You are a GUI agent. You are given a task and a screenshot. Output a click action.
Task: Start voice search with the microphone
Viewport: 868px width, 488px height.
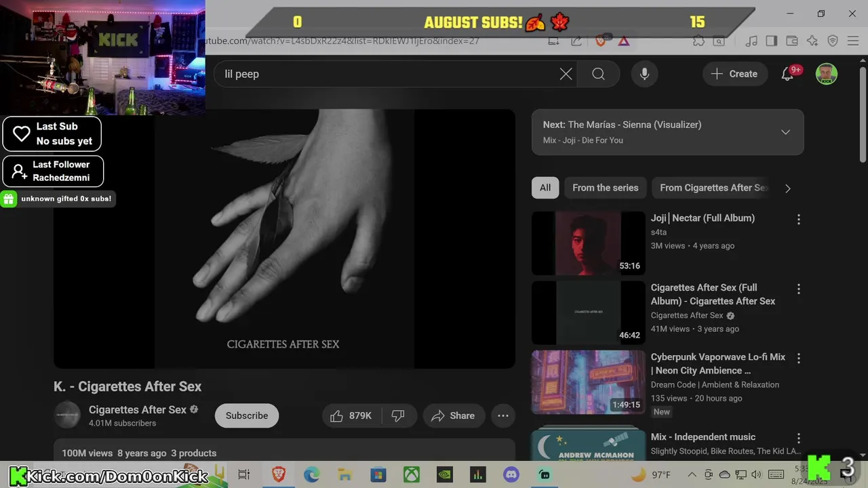click(644, 74)
